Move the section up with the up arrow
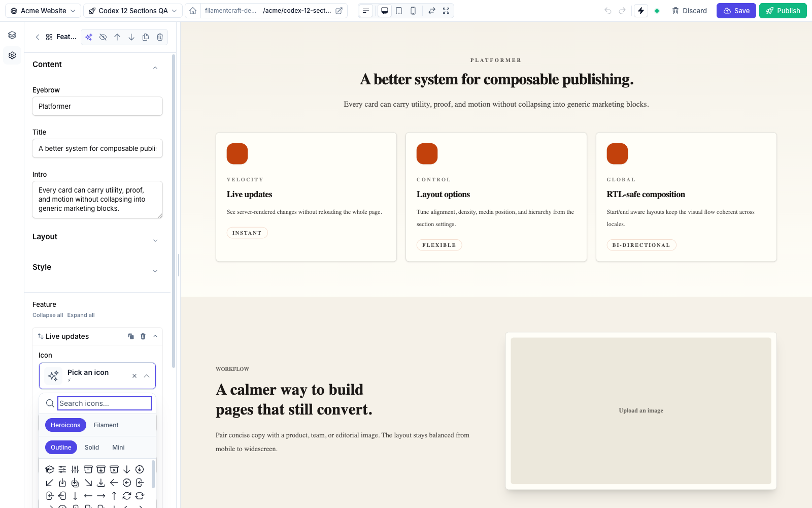 point(117,37)
